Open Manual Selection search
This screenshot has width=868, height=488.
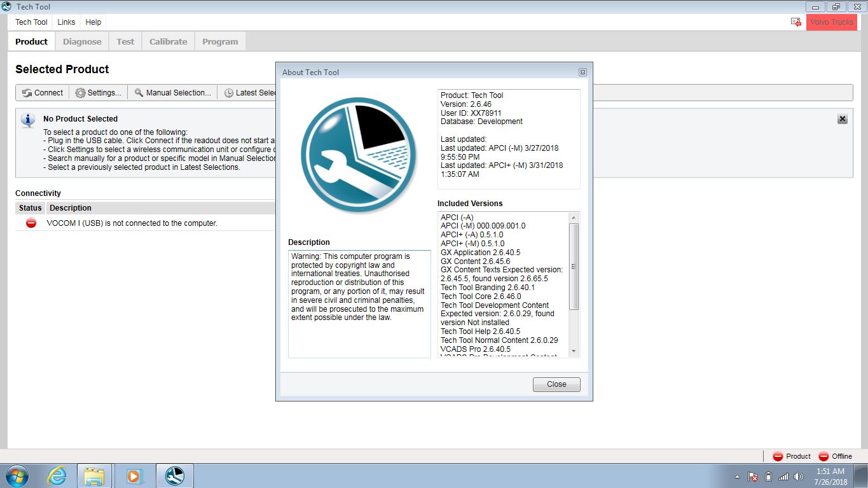[x=172, y=93]
